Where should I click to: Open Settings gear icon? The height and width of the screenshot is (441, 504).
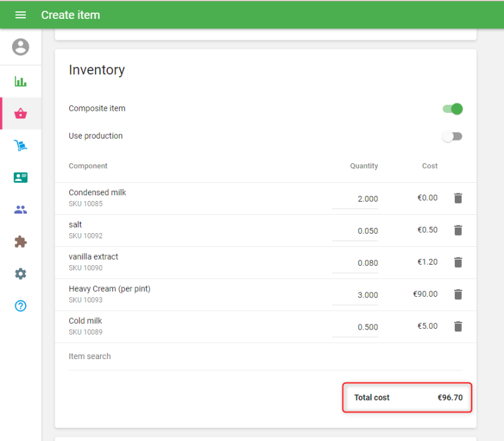click(x=21, y=274)
